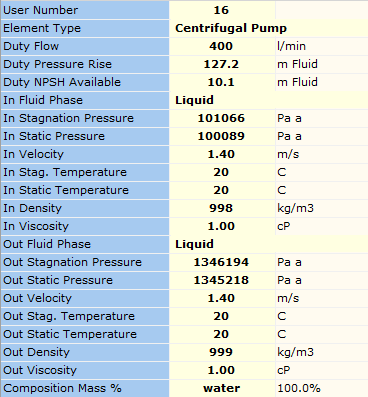Viewport: 368px width, 397px height.
Task: Select the Out Density value 999
Action: tap(221, 352)
